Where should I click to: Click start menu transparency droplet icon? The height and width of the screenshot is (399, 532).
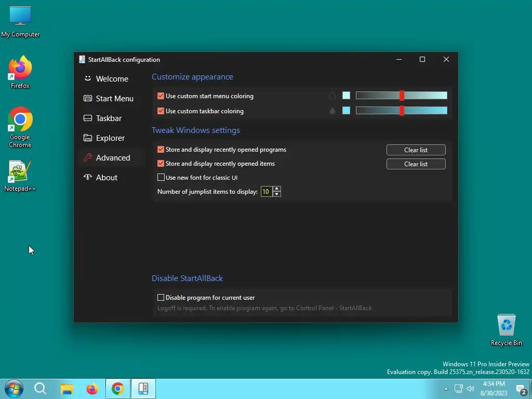pos(332,96)
